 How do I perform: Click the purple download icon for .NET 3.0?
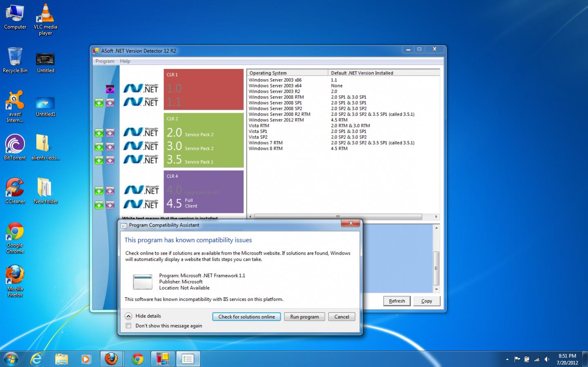coord(110,146)
